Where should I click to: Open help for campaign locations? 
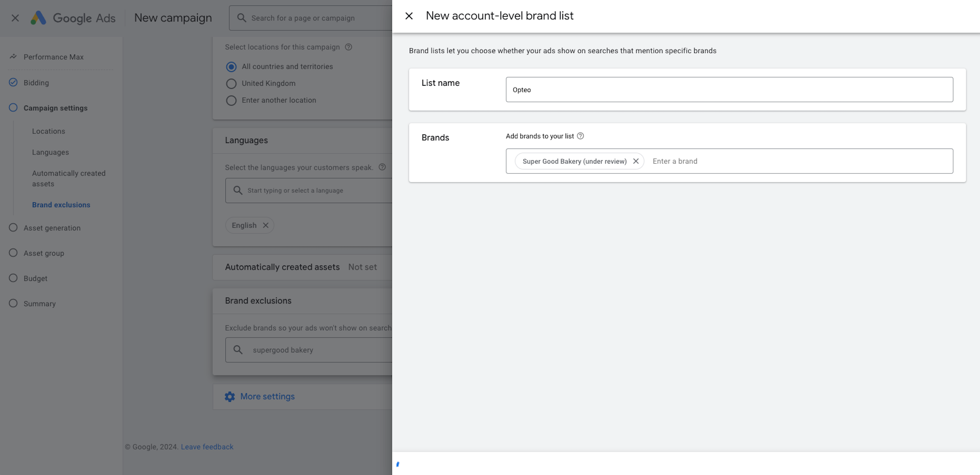348,47
